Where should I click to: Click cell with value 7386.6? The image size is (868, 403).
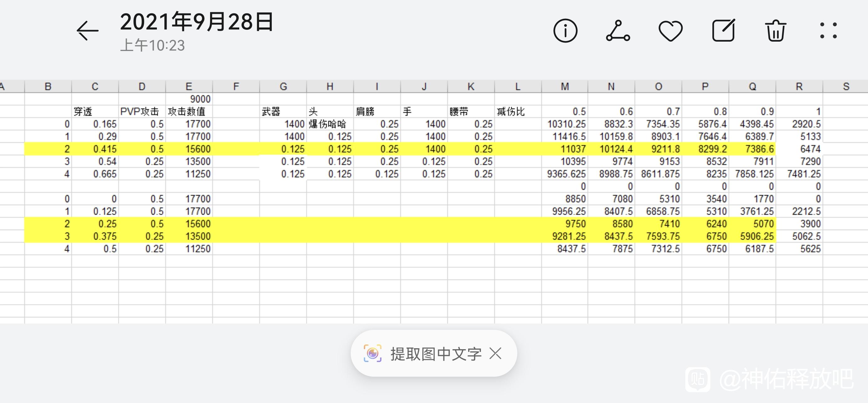tap(752, 149)
